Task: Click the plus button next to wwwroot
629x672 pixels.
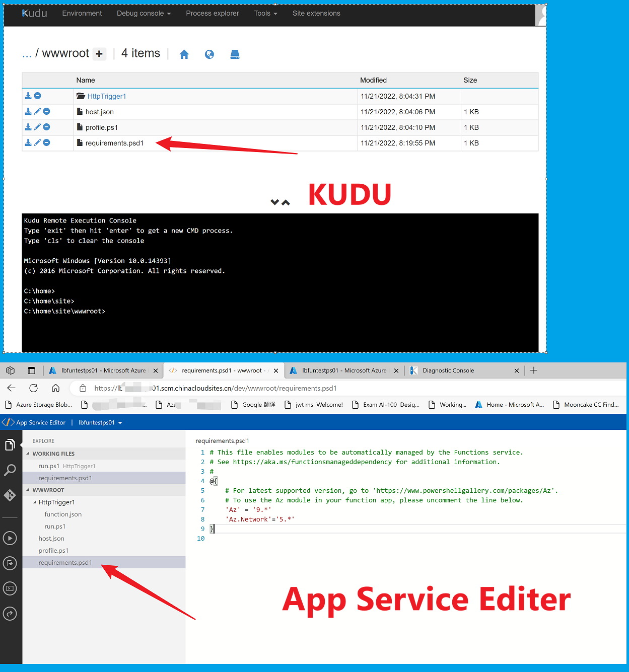Action: click(x=99, y=54)
